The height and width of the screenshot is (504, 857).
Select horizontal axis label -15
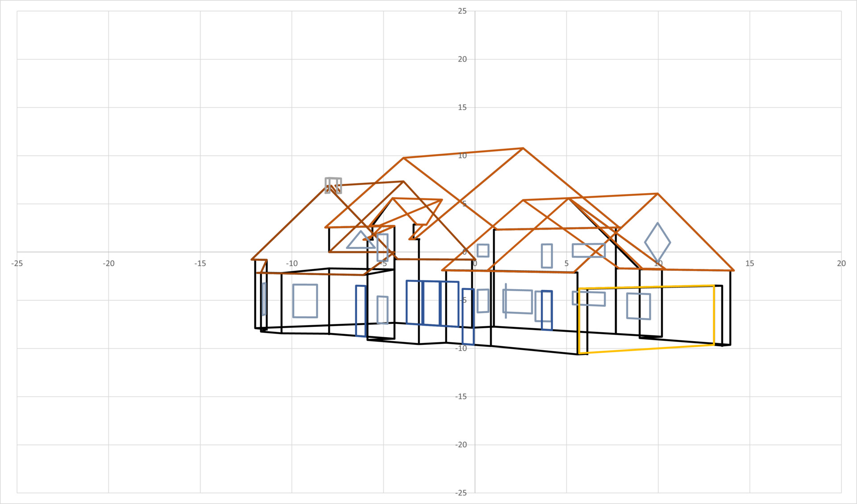click(200, 264)
